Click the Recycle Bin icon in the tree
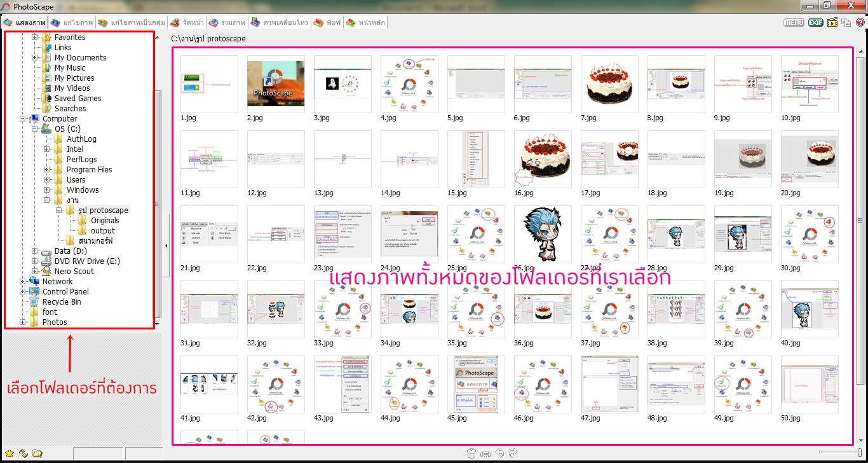 tap(34, 302)
